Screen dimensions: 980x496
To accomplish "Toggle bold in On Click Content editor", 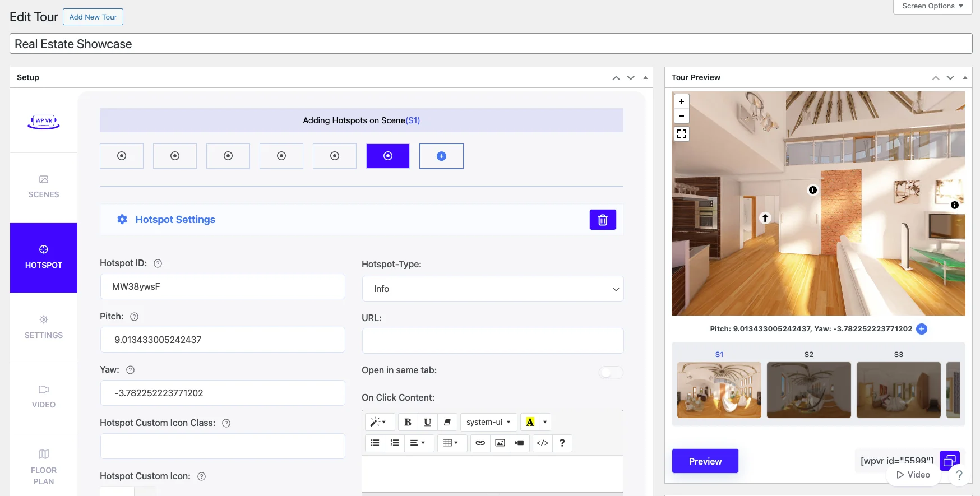I will pyautogui.click(x=408, y=422).
